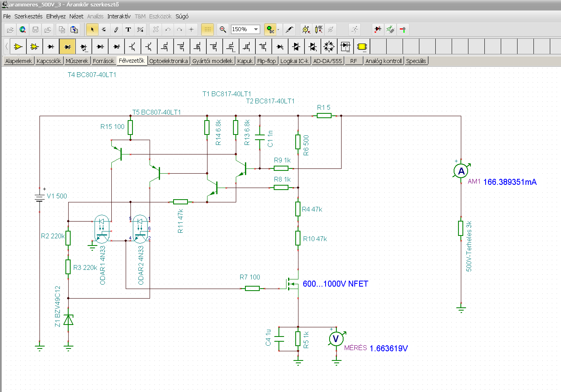Click the magnifier zoom icon
Viewport: 561px width, 392px height.
(x=223, y=30)
